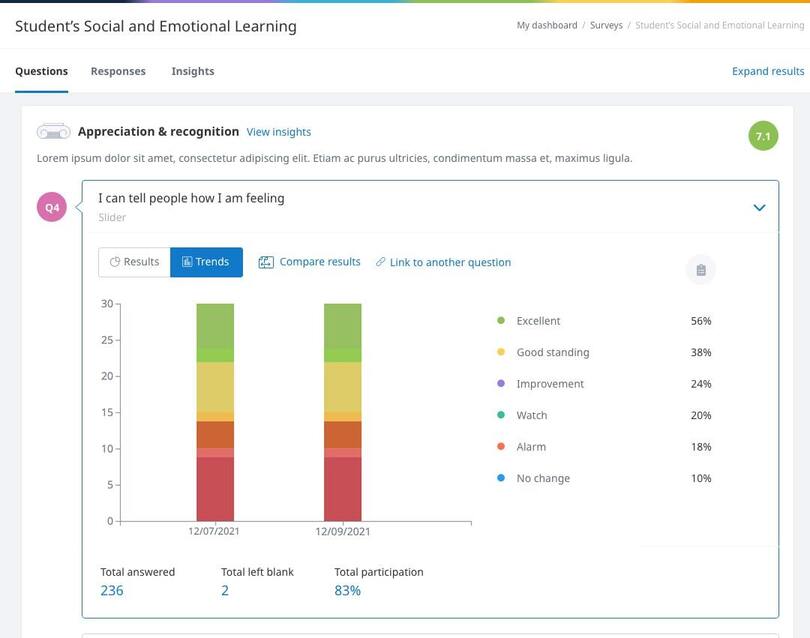Screen dimensions: 810x638
Task: Open the Insights tab
Action: click(193, 71)
